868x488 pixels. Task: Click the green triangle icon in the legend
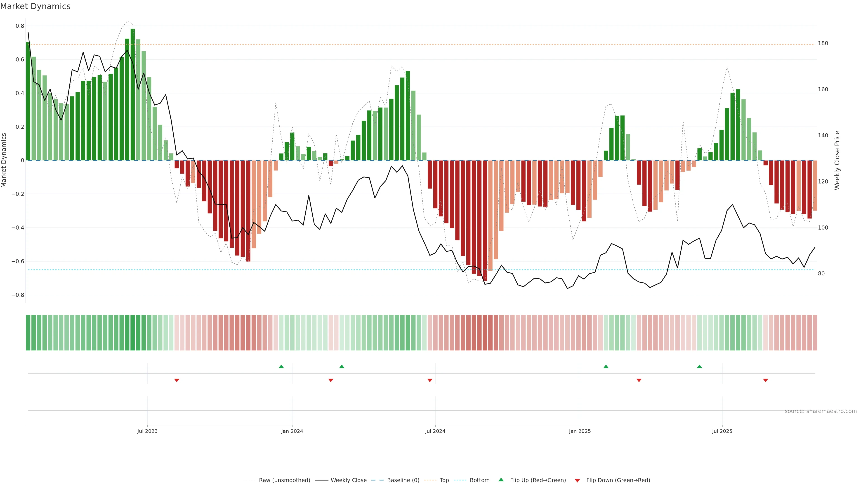pos(501,480)
